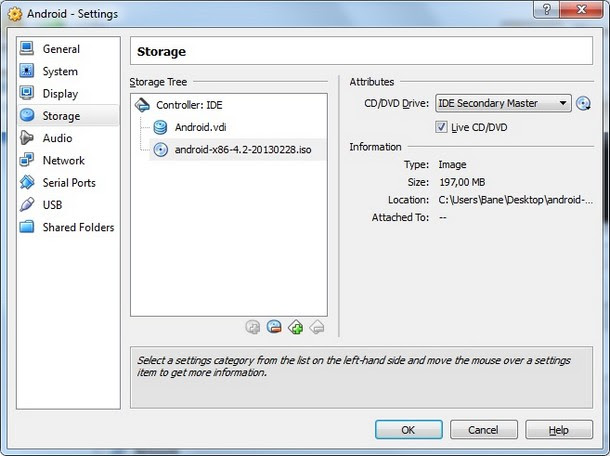Click the settings gear icon in title bar

[15, 14]
